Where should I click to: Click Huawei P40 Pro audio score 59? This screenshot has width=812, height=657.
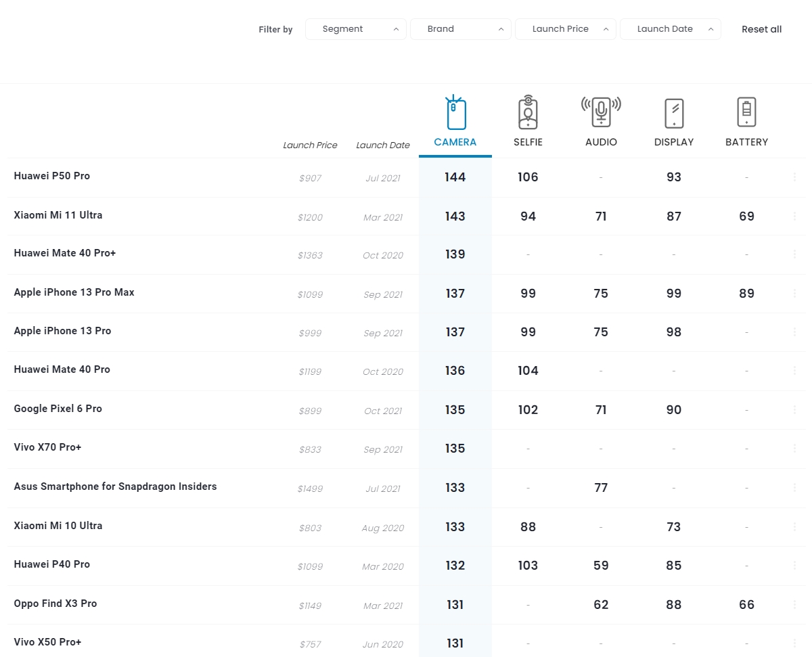click(601, 566)
